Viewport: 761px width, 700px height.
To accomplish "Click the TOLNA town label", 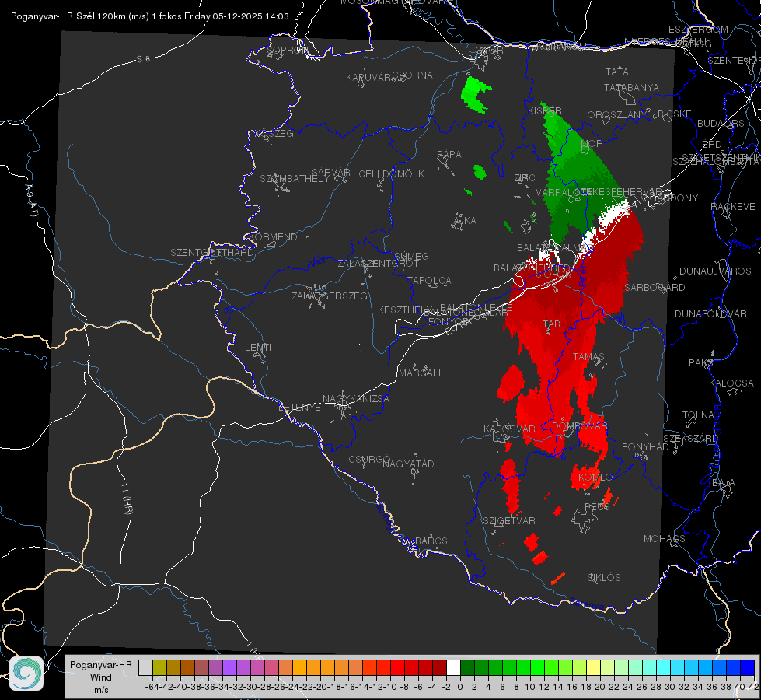I will pyautogui.click(x=698, y=415).
